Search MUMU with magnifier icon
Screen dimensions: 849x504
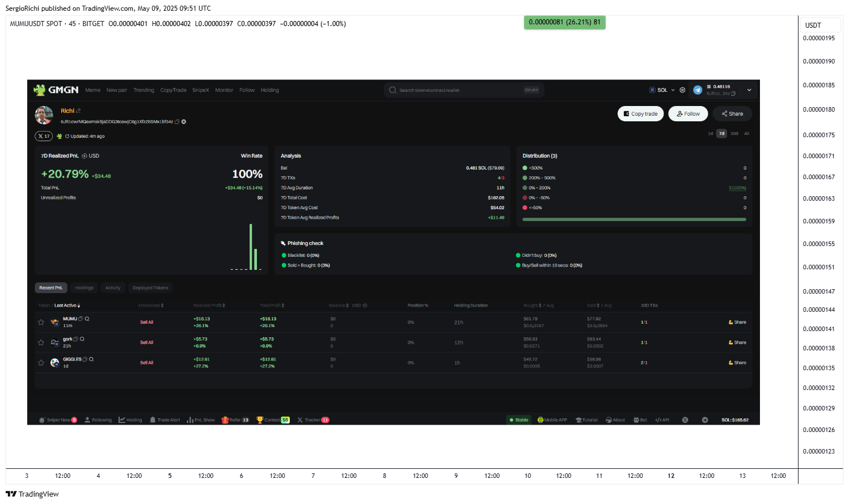[x=87, y=319]
